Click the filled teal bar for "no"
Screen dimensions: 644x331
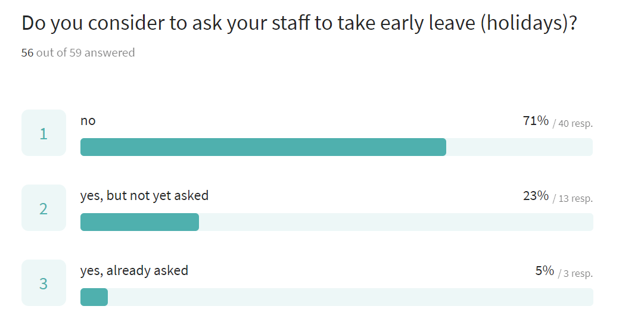tap(263, 147)
